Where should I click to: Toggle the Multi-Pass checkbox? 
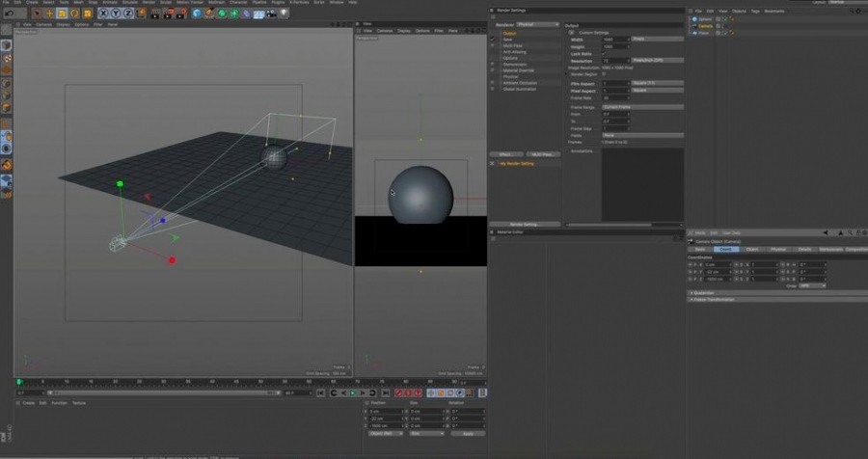(x=492, y=45)
